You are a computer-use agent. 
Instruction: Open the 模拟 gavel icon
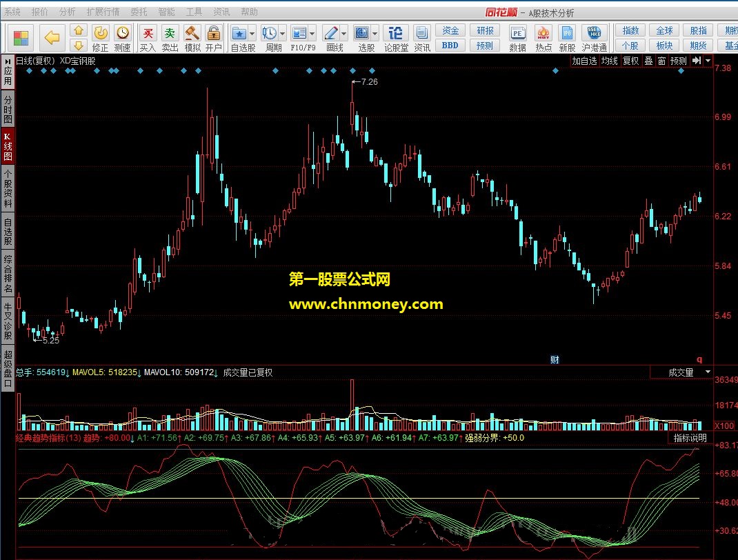point(192,33)
